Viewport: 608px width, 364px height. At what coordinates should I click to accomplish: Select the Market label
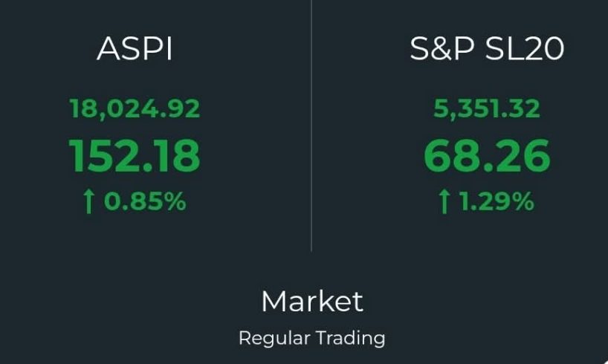click(x=312, y=302)
